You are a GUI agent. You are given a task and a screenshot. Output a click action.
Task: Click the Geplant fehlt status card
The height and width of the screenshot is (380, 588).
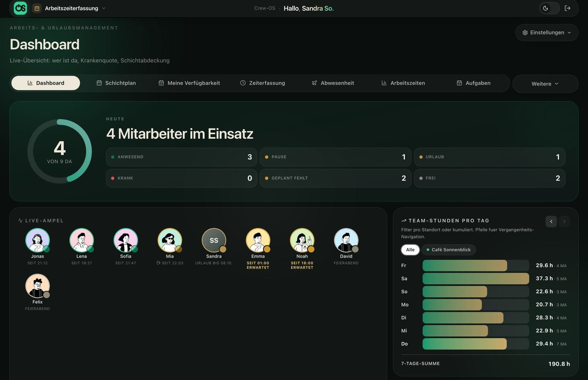[x=335, y=178]
